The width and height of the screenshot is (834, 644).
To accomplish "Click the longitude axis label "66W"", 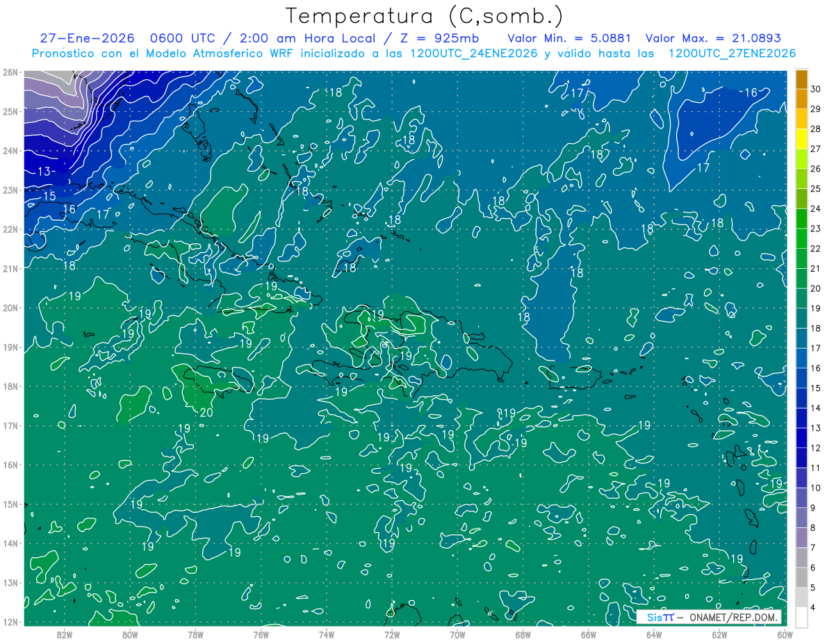I will (589, 634).
